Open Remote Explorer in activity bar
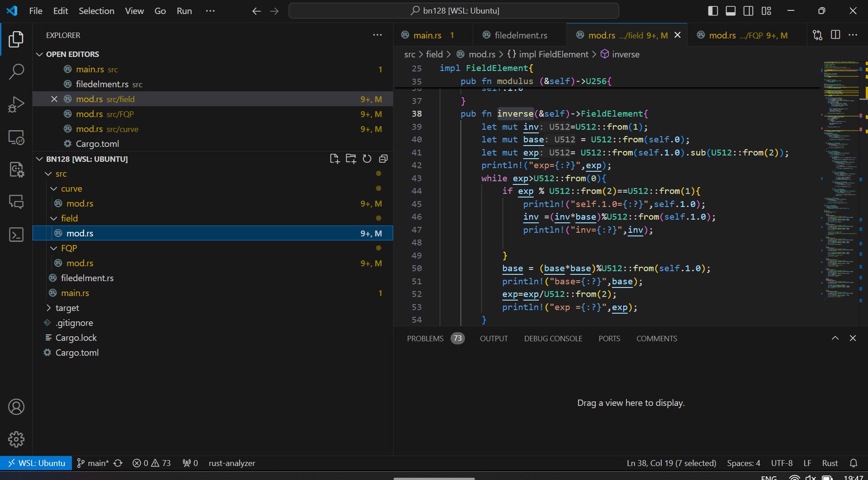This screenshot has height=480, width=868. (16, 137)
